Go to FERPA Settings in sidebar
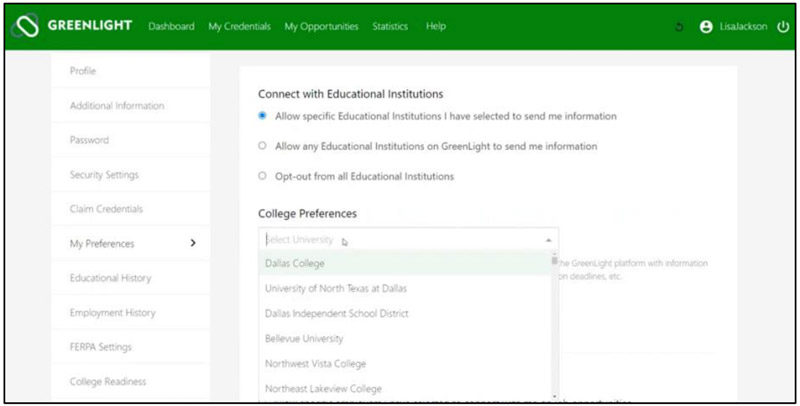Screen dimensions: 800x406 (100, 347)
